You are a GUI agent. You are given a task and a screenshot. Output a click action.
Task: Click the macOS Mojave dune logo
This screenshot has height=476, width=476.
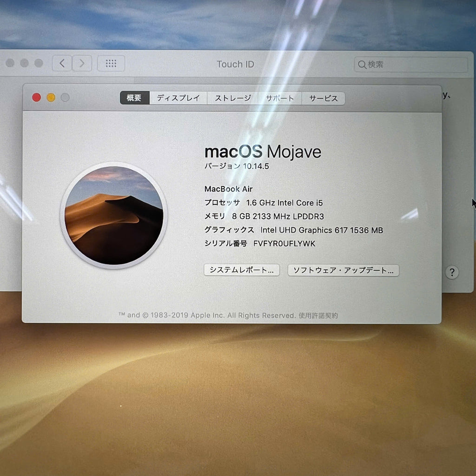114,216
